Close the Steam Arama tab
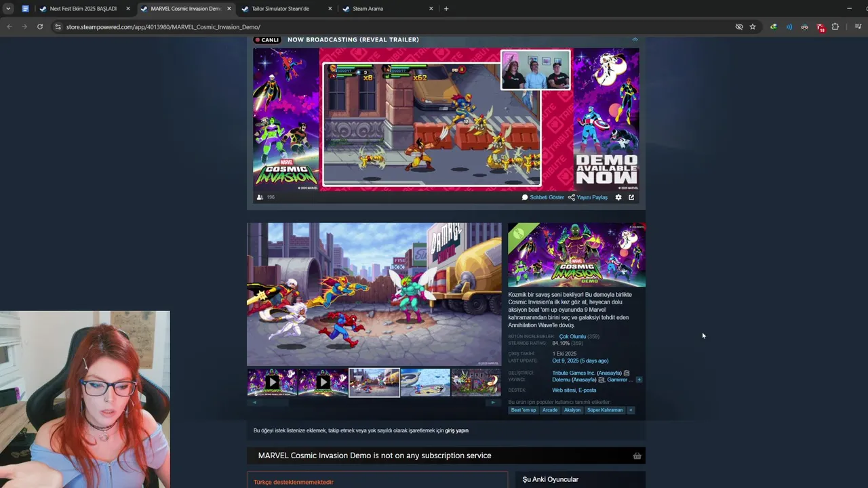868x488 pixels. click(431, 9)
